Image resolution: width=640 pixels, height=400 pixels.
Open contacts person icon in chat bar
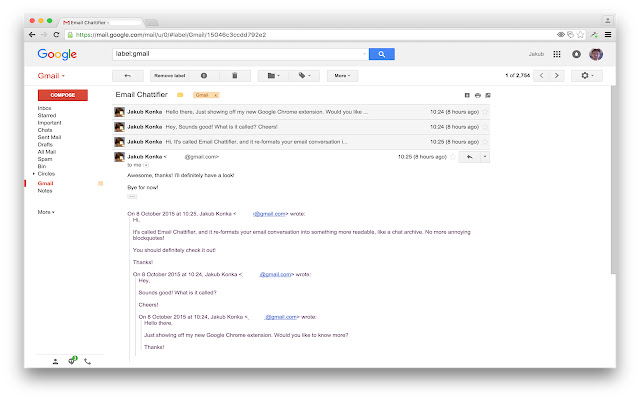coord(56,361)
